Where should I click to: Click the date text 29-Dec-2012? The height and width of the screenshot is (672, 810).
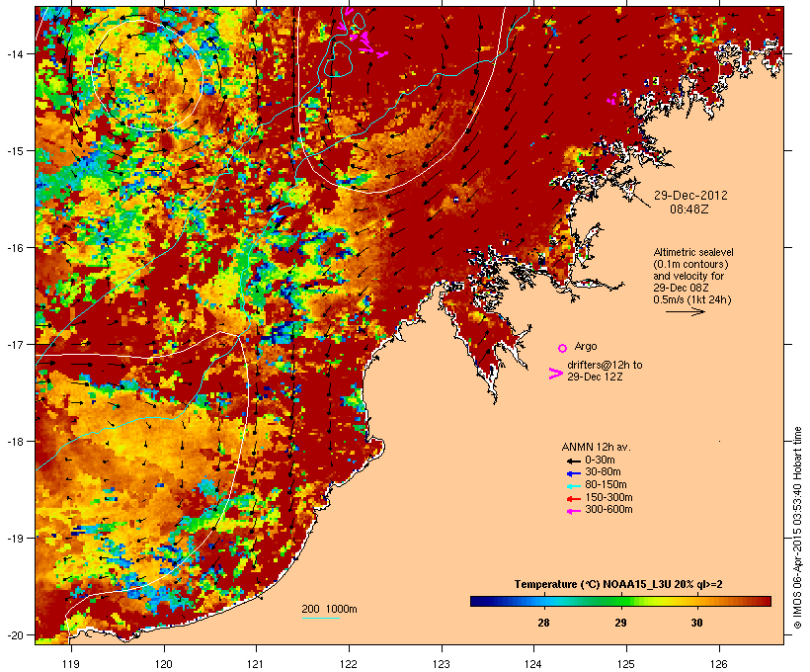[x=690, y=196]
